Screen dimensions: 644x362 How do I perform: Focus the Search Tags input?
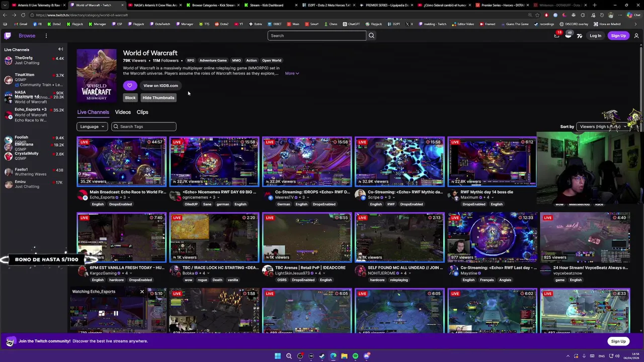click(x=144, y=127)
